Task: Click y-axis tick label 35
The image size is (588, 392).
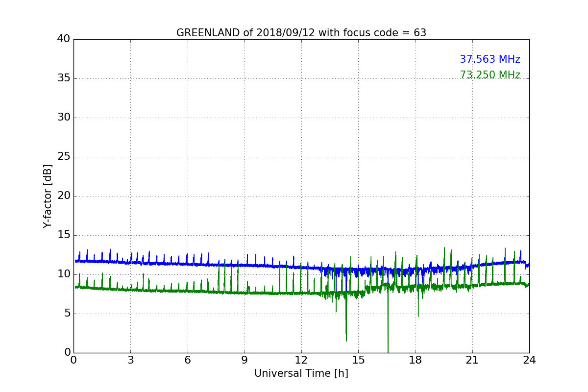Action: coord(63,78)
